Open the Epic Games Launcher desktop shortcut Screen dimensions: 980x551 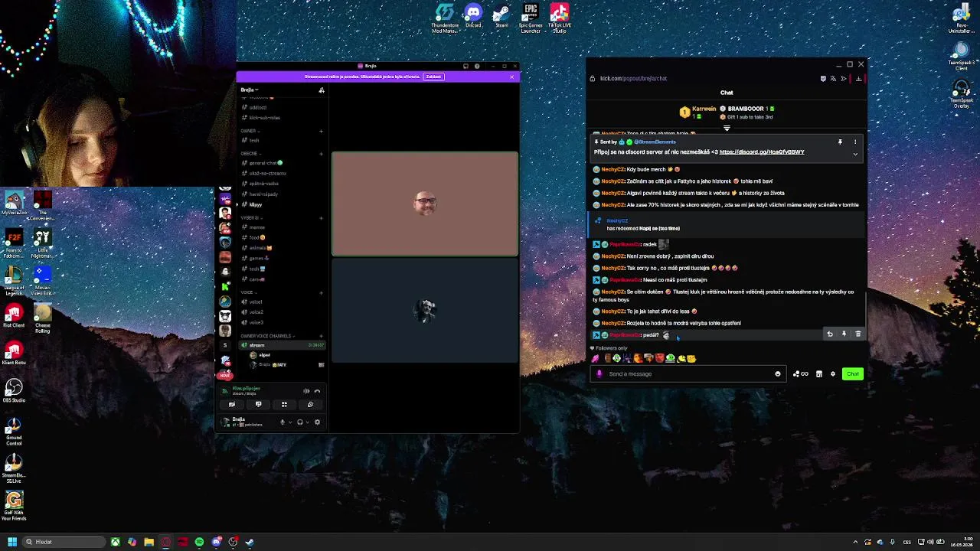click(x=531, y=18)
